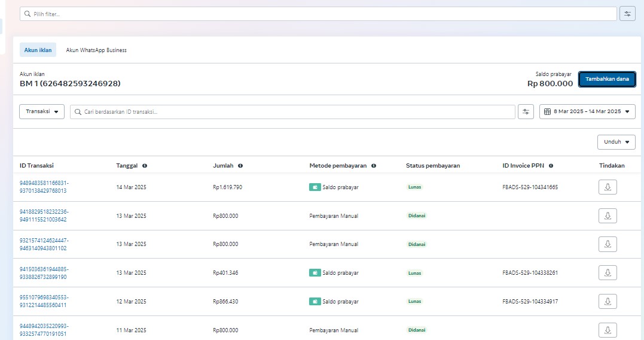The image size is (644, 340).
Task: Download the 12 Mar 2025 transaction receipt
Action: [608, 302]
